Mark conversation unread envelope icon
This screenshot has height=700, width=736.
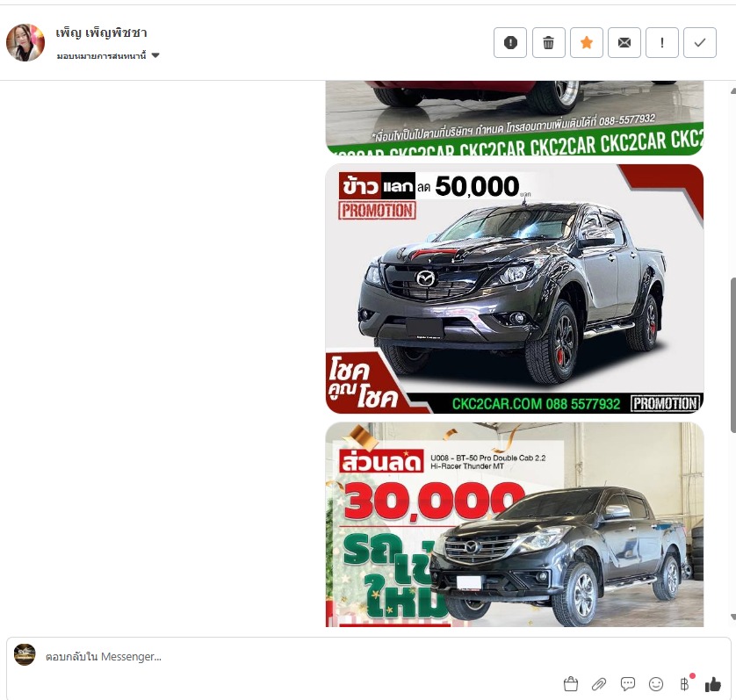(624, 43)
